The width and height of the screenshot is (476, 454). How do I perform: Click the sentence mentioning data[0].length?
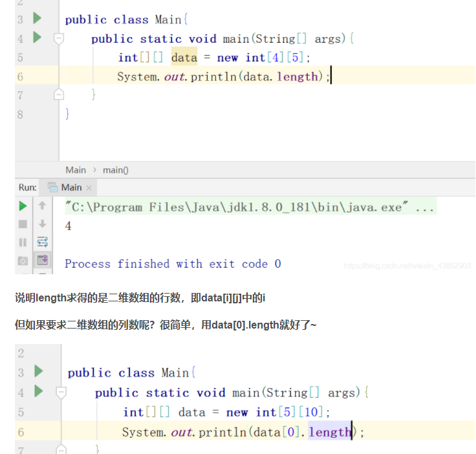click(x=166, y=325)
